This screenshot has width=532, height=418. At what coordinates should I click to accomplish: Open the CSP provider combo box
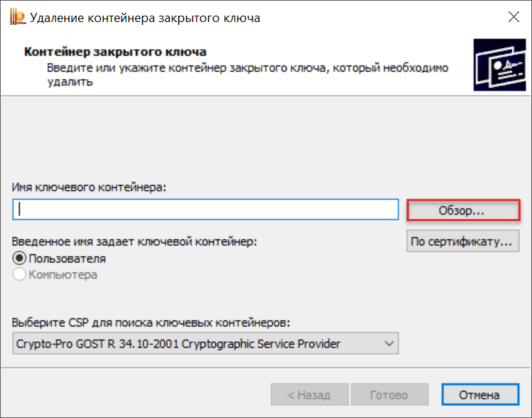[x=205, y=344]
